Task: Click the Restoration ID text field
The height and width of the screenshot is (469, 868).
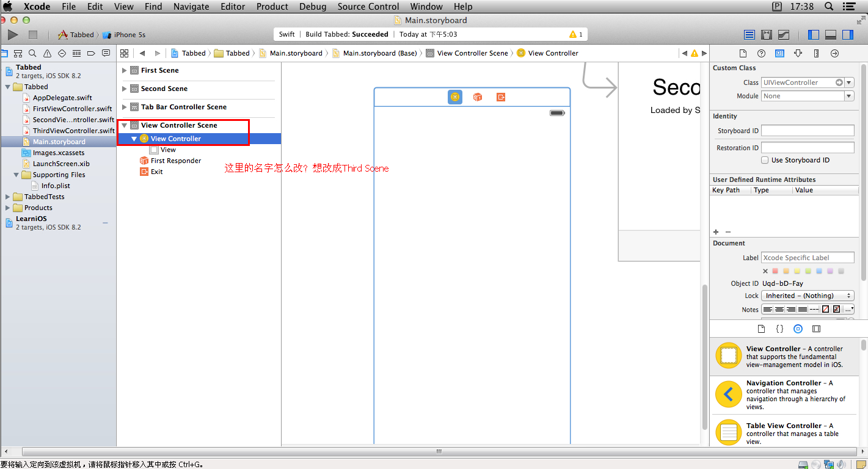Action: tap(808, 148)
